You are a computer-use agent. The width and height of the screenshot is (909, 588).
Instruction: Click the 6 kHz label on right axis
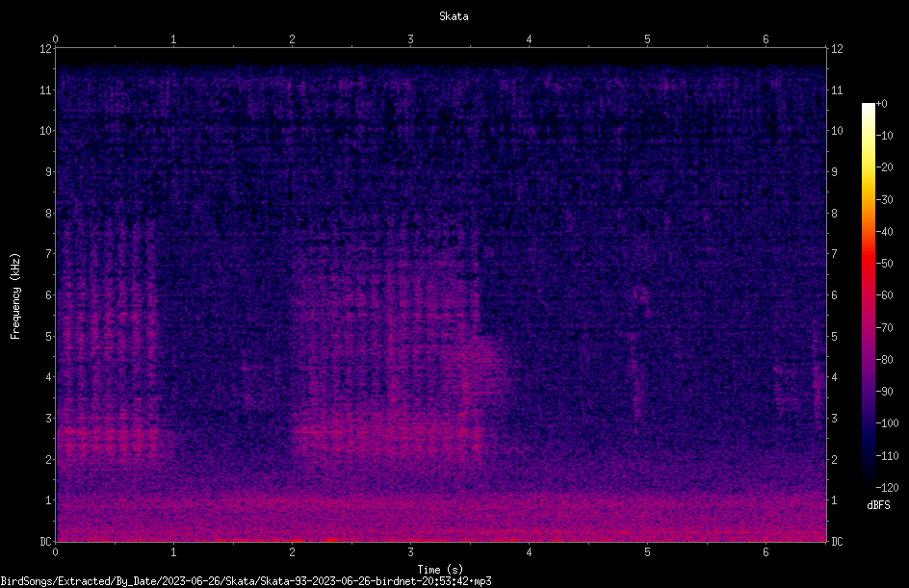point(834,294)
